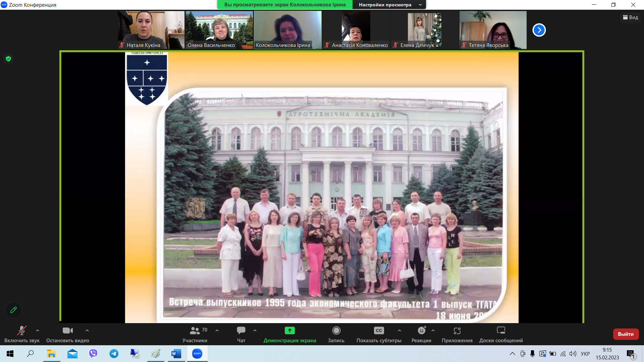Viewport: 644px width, 362px height.
Task: Click the green annotation pencil icon
Action: click(13, 310)
